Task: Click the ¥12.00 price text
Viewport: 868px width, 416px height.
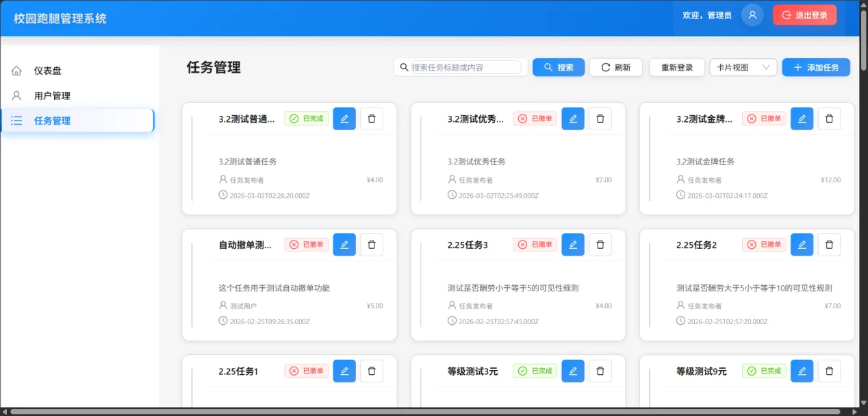Action: [x=830, y=180]
